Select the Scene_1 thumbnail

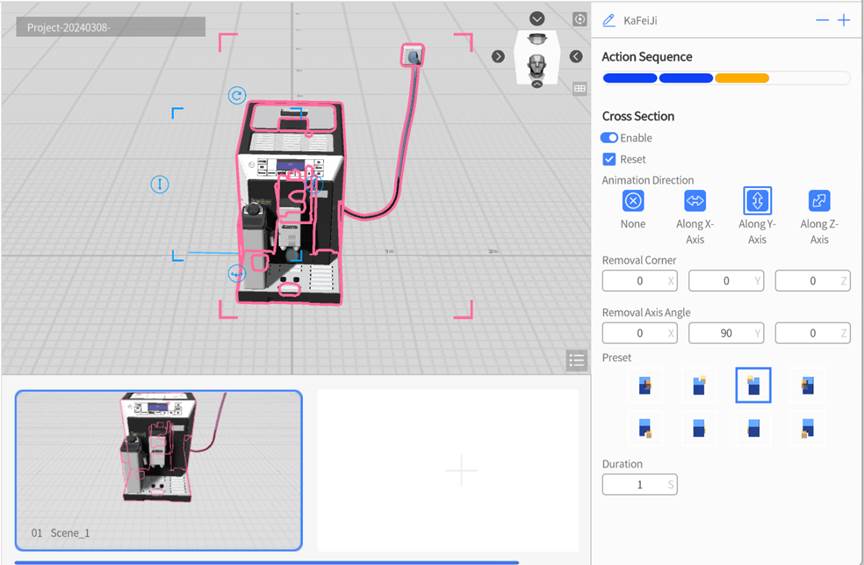click(x=158, y=469)
